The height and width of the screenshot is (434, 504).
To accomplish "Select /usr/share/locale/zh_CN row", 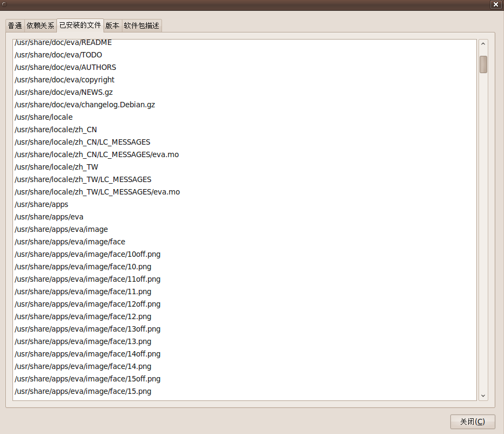I will click(x=244, y=130).
